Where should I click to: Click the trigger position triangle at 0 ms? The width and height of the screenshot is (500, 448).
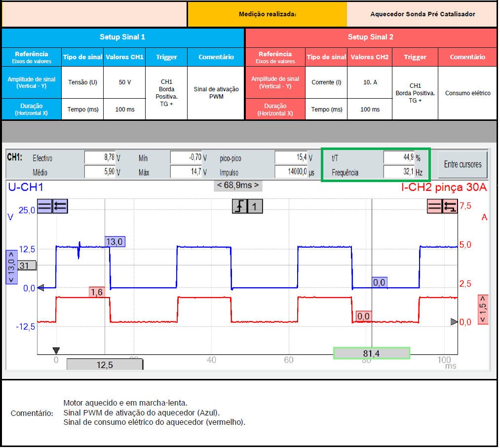56,350
